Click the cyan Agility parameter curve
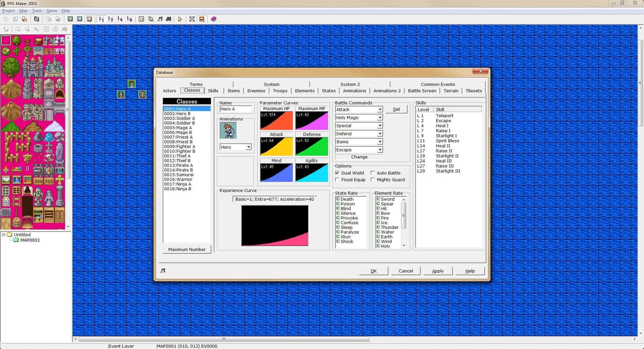Viewport: 644px width, 349px height. coord(311,173)
